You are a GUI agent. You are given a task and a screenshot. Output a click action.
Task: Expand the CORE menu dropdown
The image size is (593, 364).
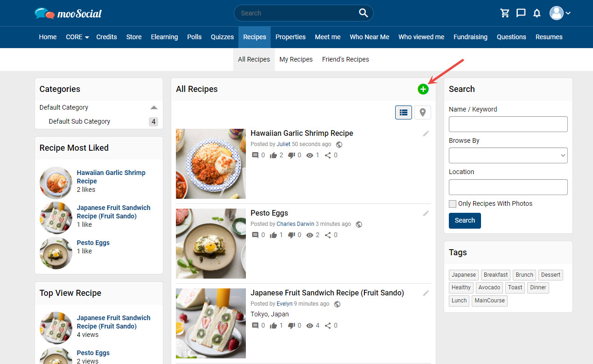pos(77,37)
